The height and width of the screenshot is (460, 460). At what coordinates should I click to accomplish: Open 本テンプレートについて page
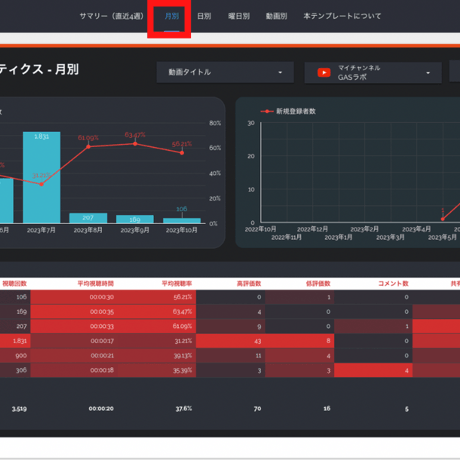[342, 16]
